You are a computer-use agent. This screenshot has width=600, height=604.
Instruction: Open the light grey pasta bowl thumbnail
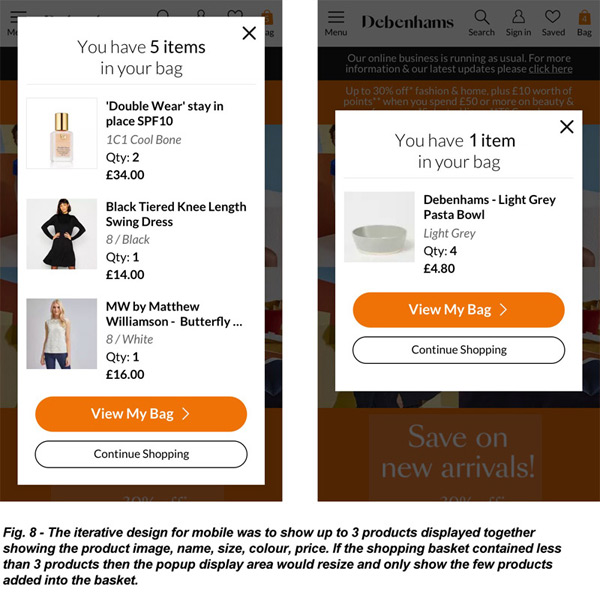[379, 227]
